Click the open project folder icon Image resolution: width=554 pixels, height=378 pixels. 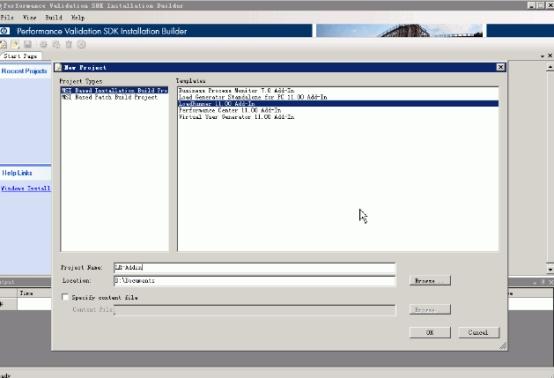[x=15, y=45]
